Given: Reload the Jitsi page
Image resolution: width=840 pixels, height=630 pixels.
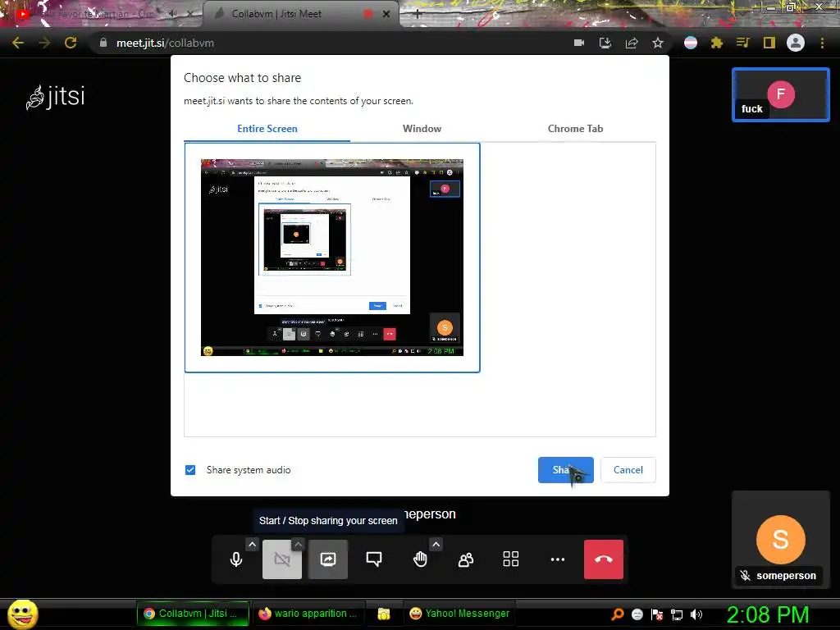Looking at the screenshot, I should point(71,43).
